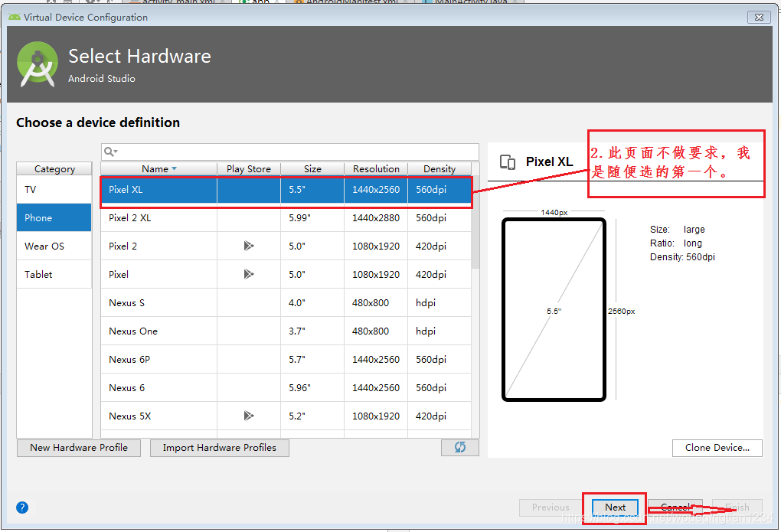Click the 5.96" size cell of Nexus 6

312,388
